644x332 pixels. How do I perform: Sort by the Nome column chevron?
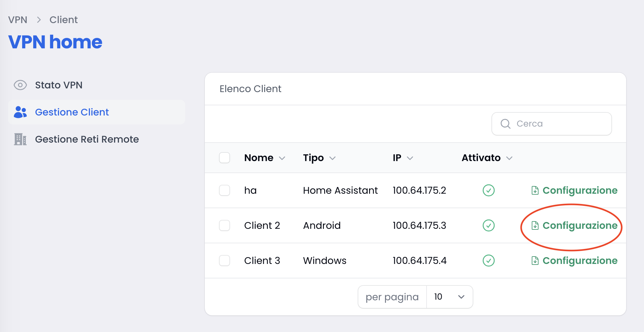point(282,158)
